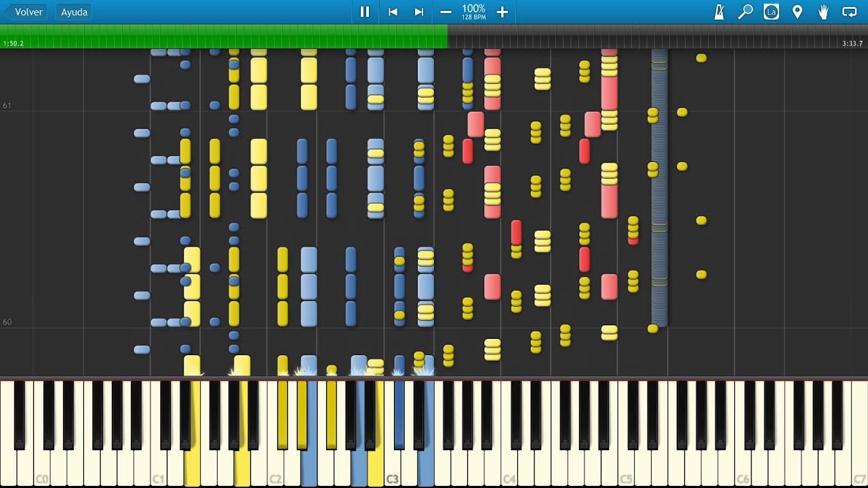
Task: Open the bookmark marker icon
Action: pyautogui.click(x=797, y=12)
